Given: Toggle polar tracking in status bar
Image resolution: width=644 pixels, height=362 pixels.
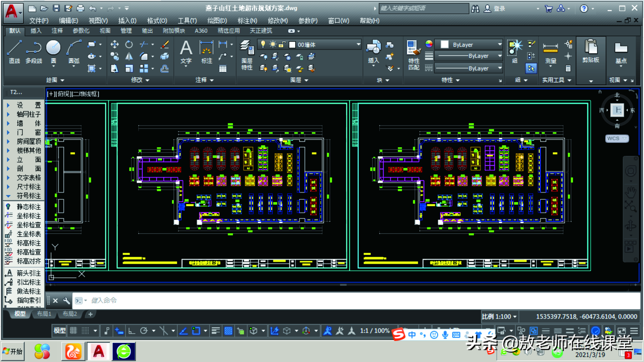Looking at the screenshot, I should pos(144,331).
